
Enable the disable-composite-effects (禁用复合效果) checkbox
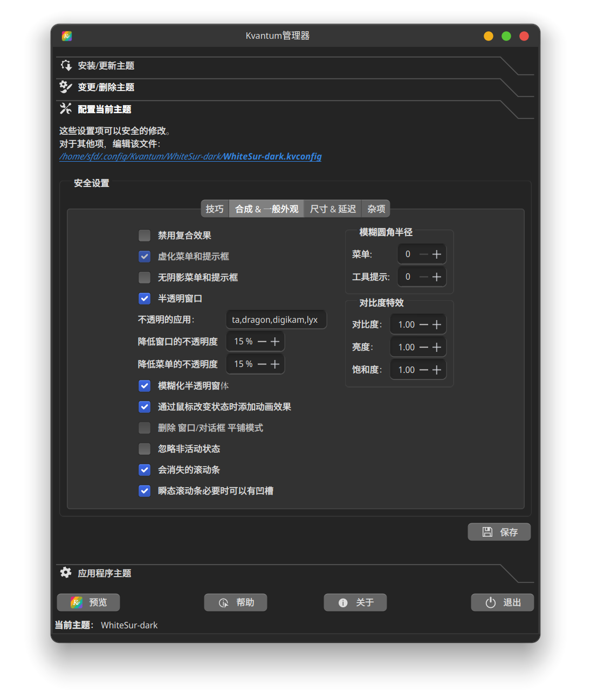tap(145, 235)
